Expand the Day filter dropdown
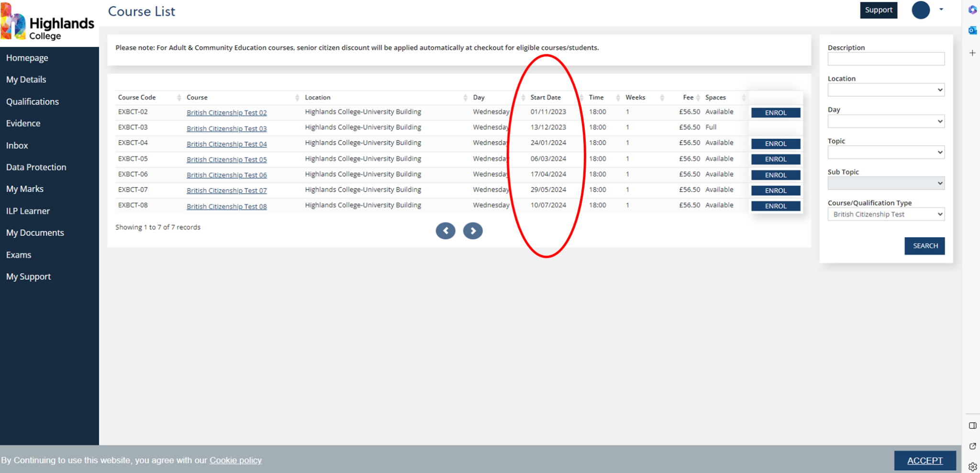 [886, 121]
